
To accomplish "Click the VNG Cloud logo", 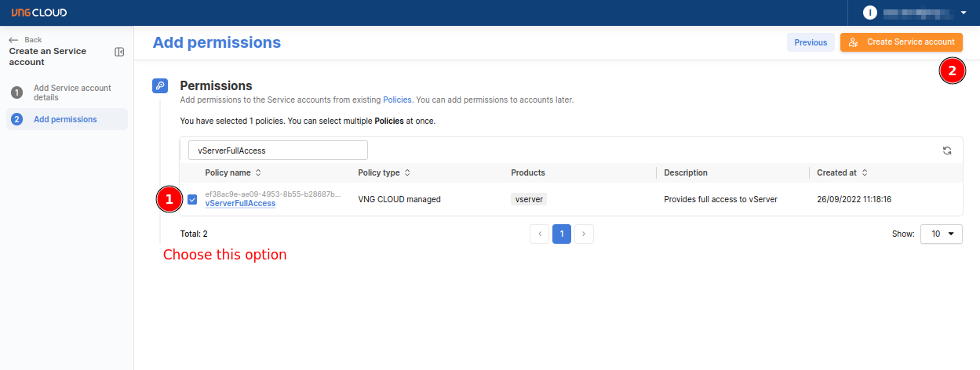I will click(x=38, y=13).
